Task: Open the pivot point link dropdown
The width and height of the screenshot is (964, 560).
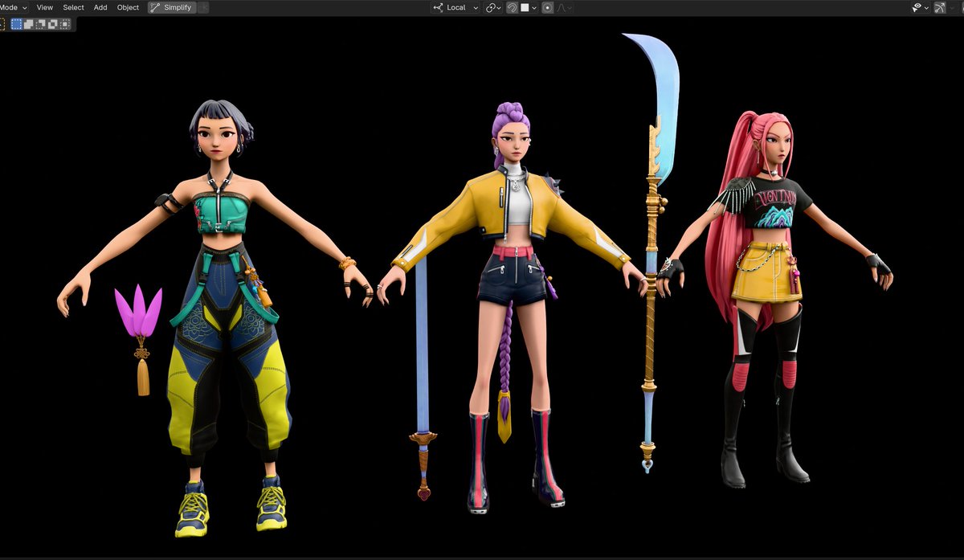Action: coord(493,7)
